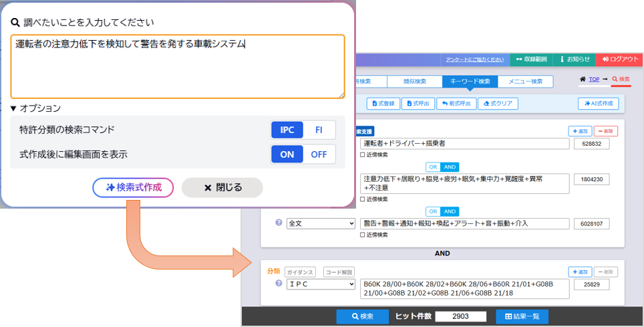Open the AI式作成 button
This screenshot has width=644, height=327.
tap(599, 104)
